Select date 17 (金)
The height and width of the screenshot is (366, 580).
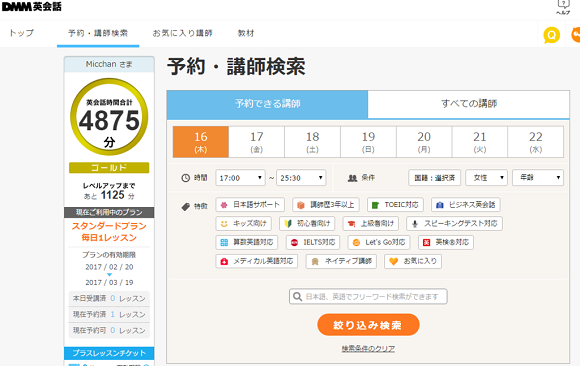(257, 142)
